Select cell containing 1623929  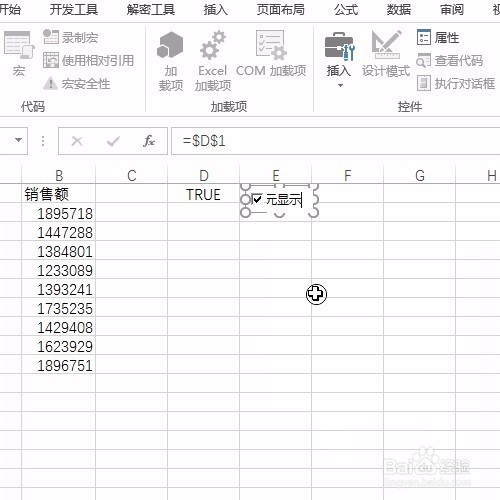pyautogui.click(x=59, y=346)
